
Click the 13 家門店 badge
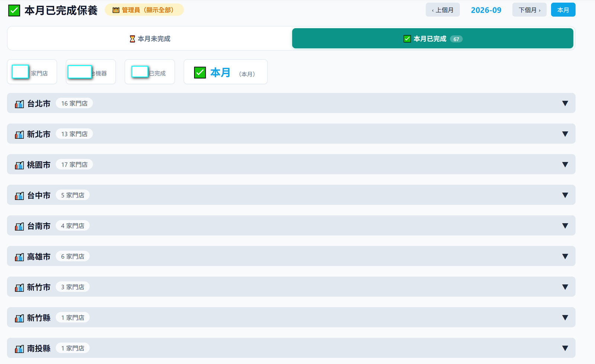(74, 134)
